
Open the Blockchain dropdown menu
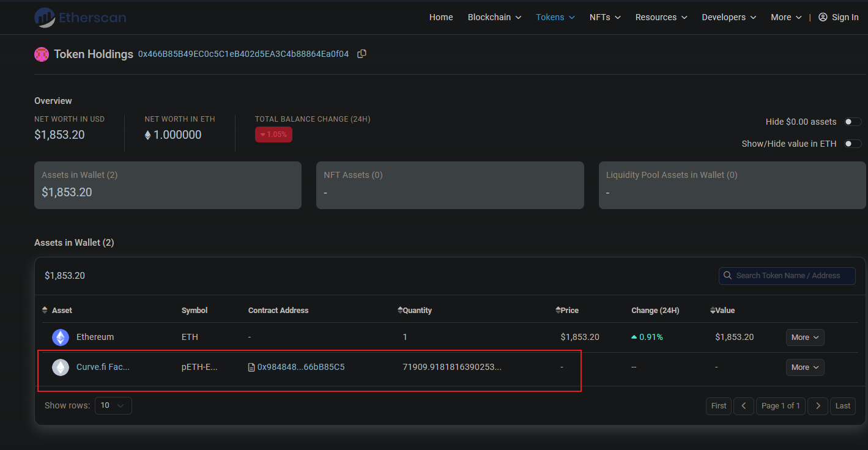click(x=494, y=17)
